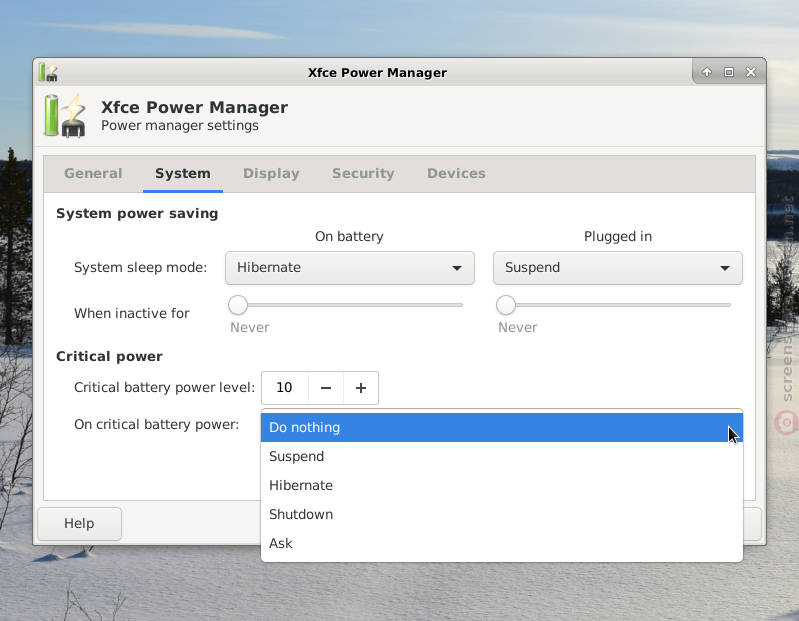
Task: Click the power manager icon in title bar
Action: [48, 72]
